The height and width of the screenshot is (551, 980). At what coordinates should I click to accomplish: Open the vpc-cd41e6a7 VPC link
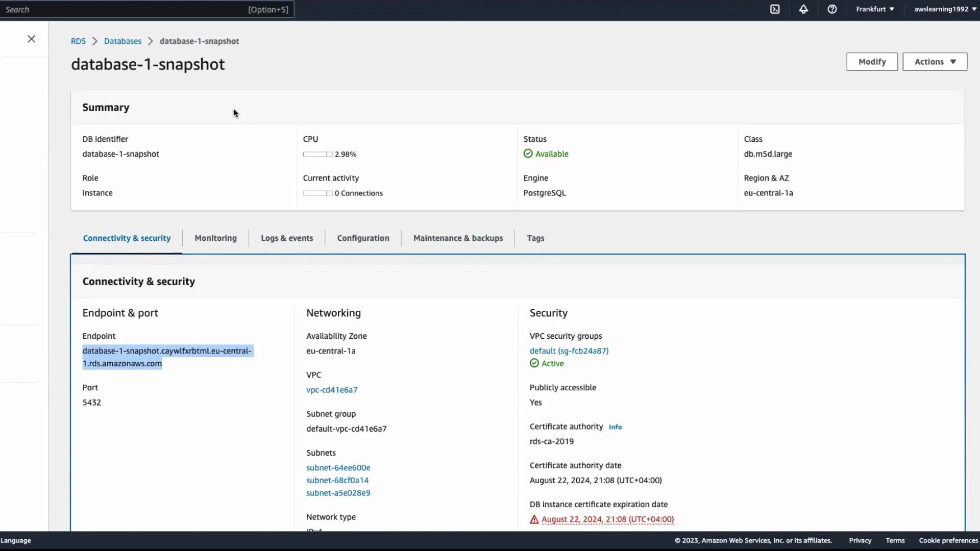[x=331, y=389]
